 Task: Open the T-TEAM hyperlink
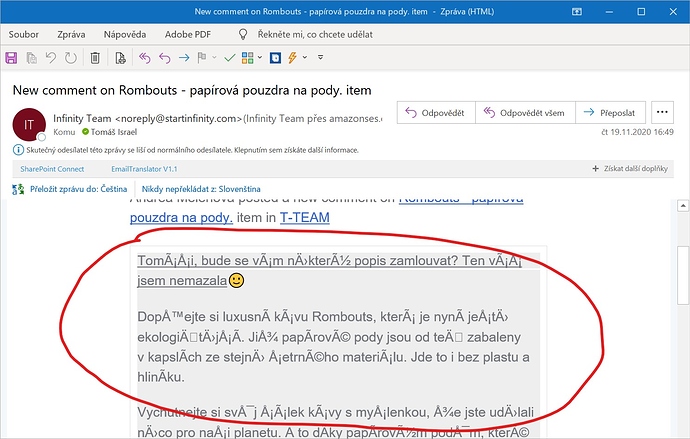pos(305,217)
